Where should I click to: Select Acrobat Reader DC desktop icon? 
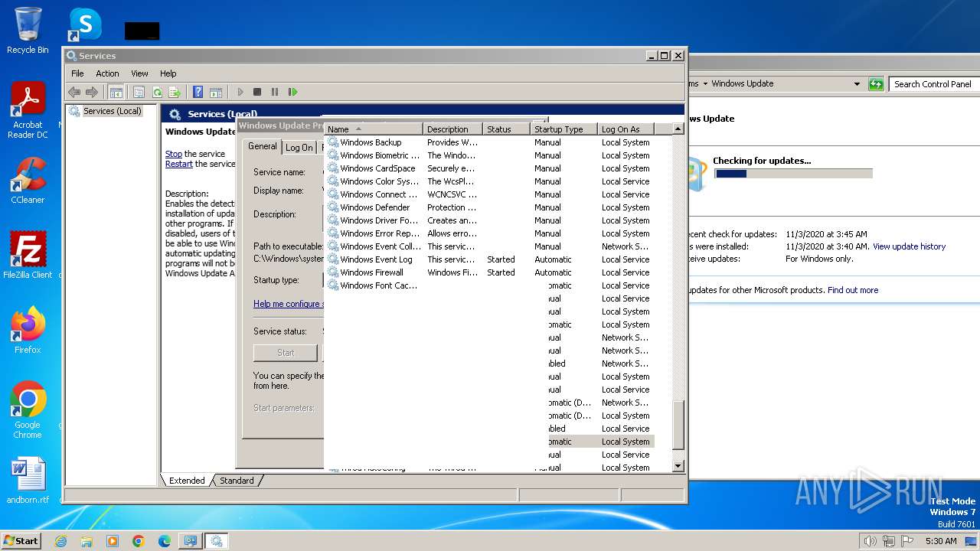(28, 110)
